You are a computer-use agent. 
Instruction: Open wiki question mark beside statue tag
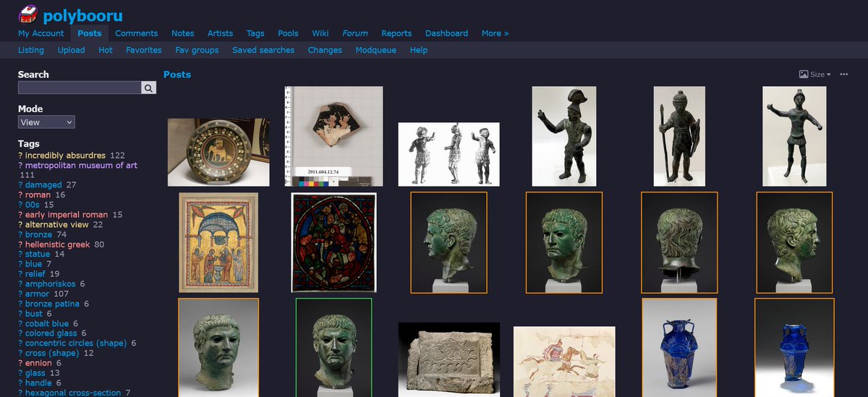(x=20, y=255)
